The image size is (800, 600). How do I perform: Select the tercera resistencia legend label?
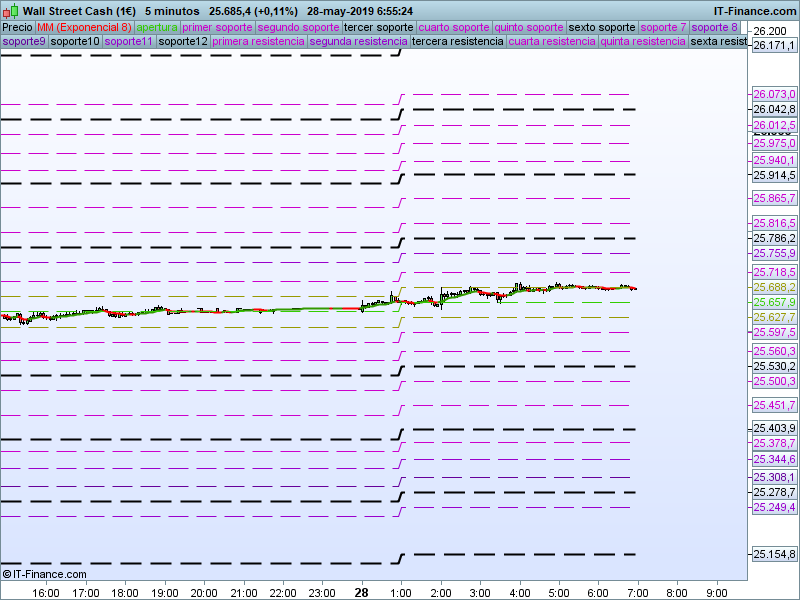click(x=457, y=42)
